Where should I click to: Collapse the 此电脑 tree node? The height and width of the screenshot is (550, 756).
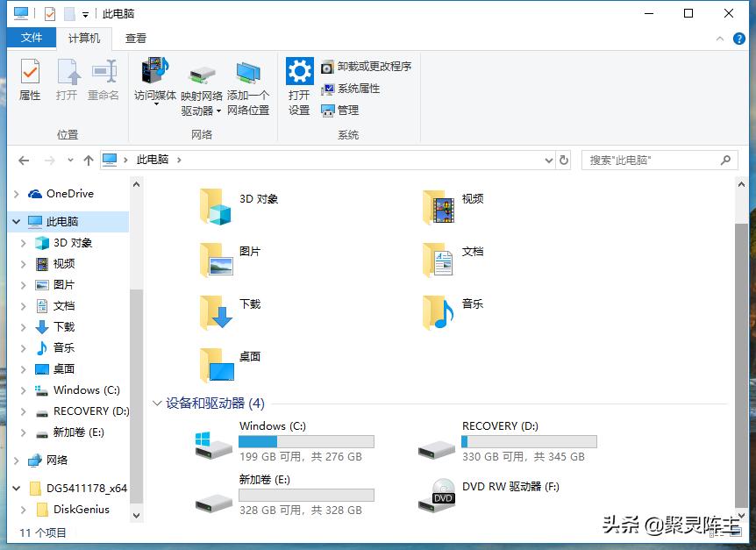16,221
